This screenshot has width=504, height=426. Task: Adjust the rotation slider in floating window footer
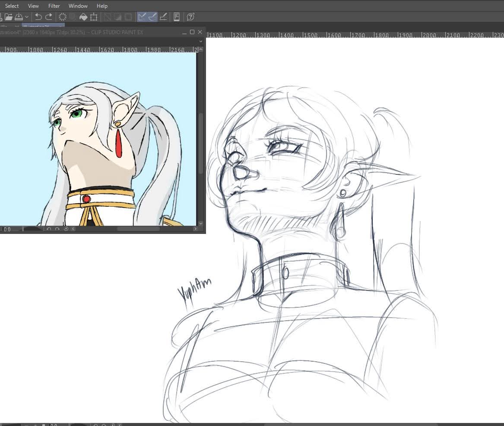(x=33, y=229)
